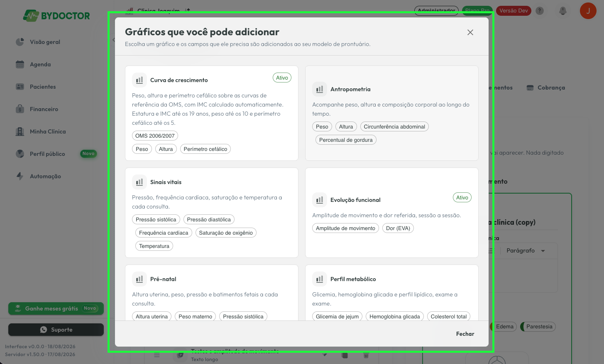Click the Percentual de gordura tag

(346, 140)
